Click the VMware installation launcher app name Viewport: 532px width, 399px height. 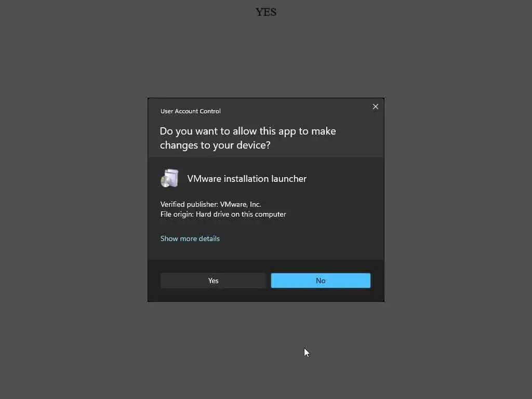pyautogui.click(x=247, y=179)
